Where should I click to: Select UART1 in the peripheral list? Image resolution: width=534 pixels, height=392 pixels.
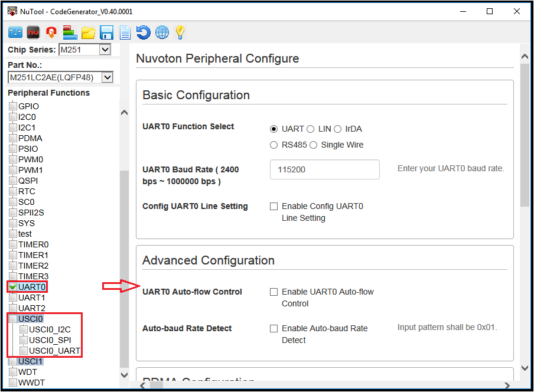click(x=31, y=298)
